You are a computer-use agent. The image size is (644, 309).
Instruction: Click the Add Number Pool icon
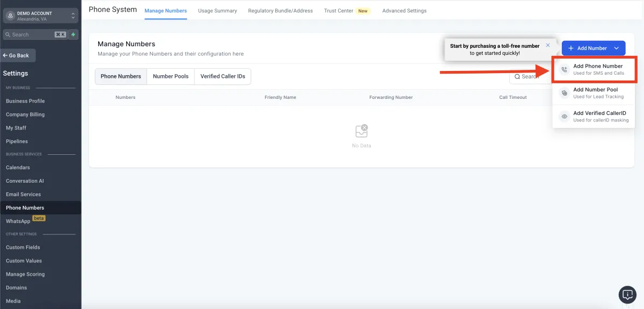(564, 93)
